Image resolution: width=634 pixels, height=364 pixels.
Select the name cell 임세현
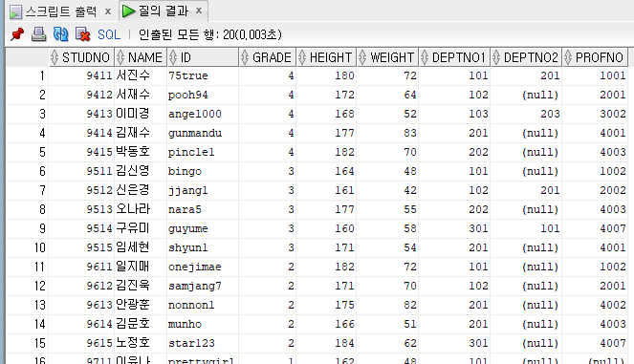coord(141,247)
